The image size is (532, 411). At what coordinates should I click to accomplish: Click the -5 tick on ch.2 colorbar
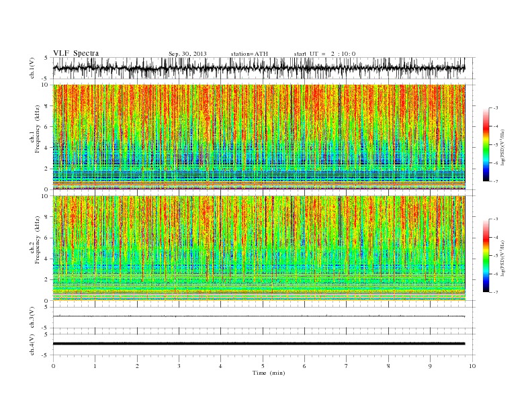[496, 256]
